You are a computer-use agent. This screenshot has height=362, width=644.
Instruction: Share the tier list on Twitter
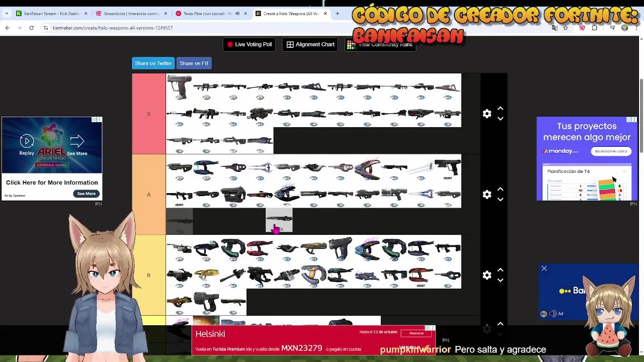pyautogui.click(x=153, y=63)
